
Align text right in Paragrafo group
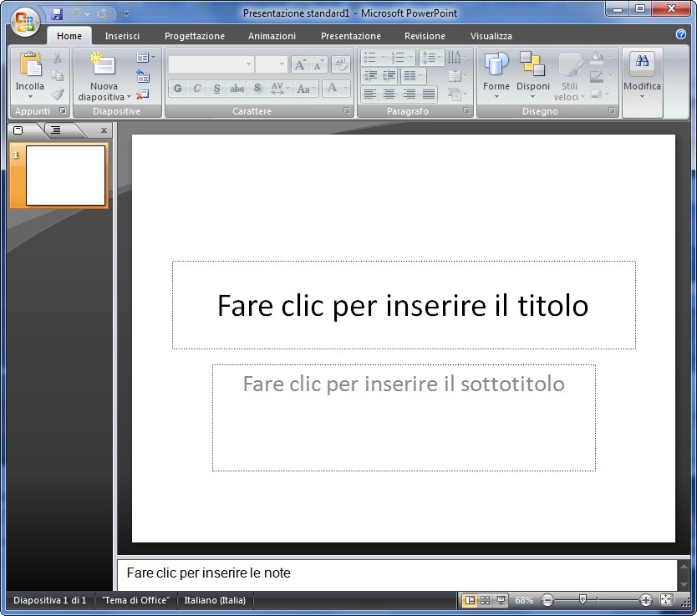point(409,94)
